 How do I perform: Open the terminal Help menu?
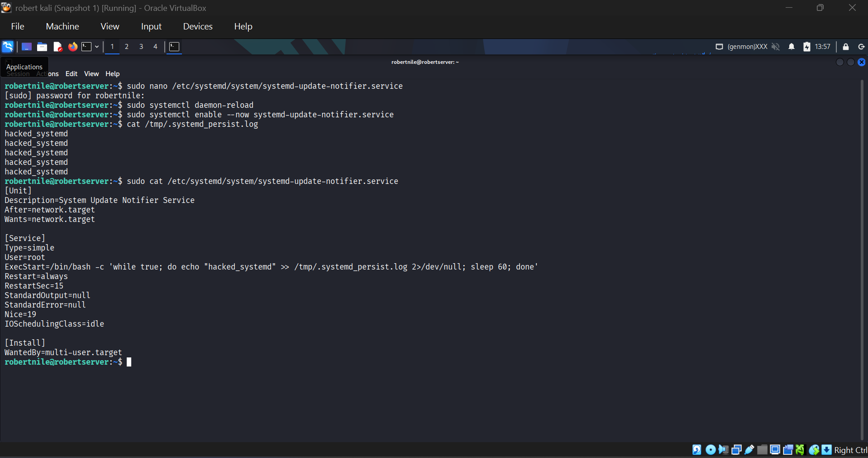(113, 74)
